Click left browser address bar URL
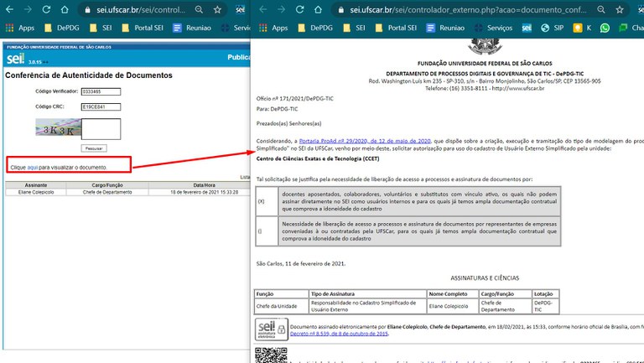The height and width of the screenshot is (363, 644). click(x=141, y=9)
